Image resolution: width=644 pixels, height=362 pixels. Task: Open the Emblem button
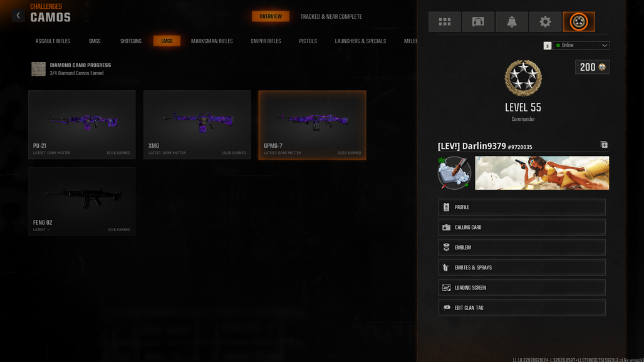(522, 247)
